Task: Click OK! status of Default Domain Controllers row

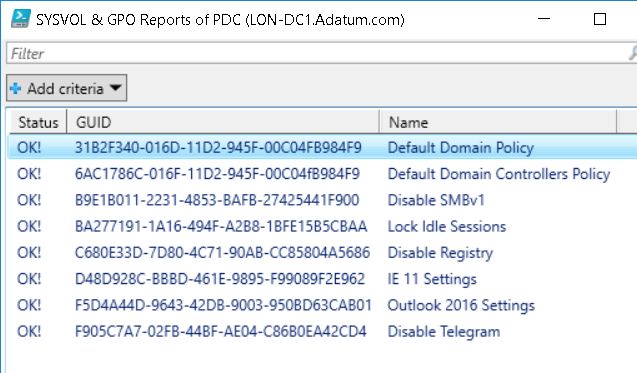Action: [x=29, y=174]
